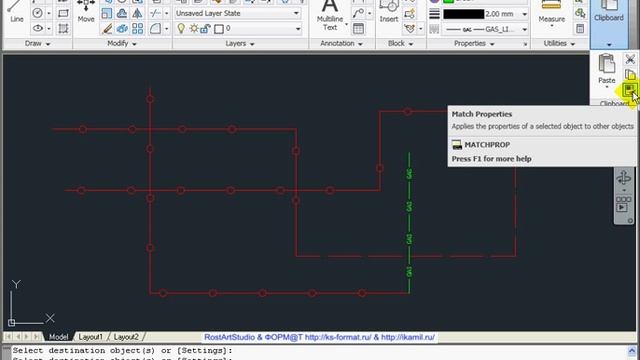This screenshot has height=360, width=640.
Task: Expand the Properties panel
Action: click(x=474, y=43)
